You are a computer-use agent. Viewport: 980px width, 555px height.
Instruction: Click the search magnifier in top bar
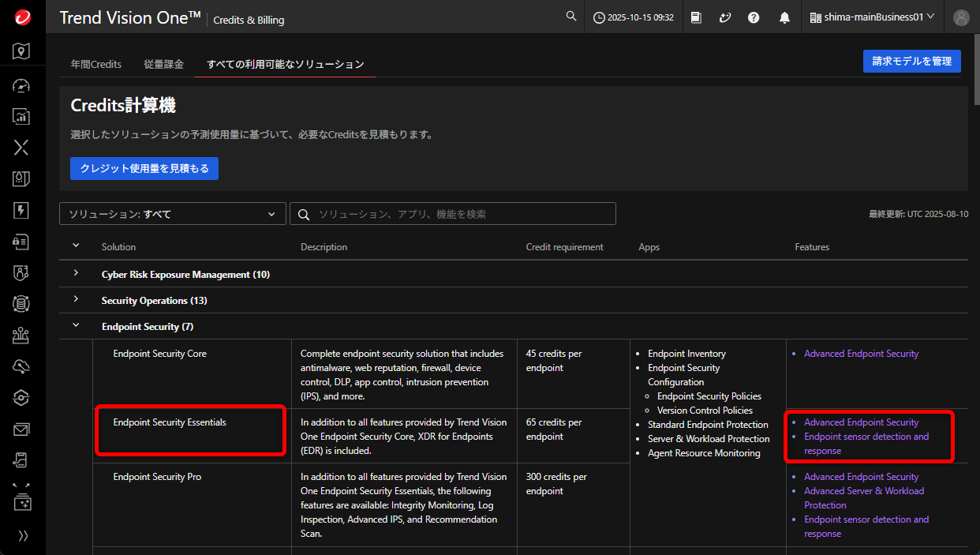[571, 17]
